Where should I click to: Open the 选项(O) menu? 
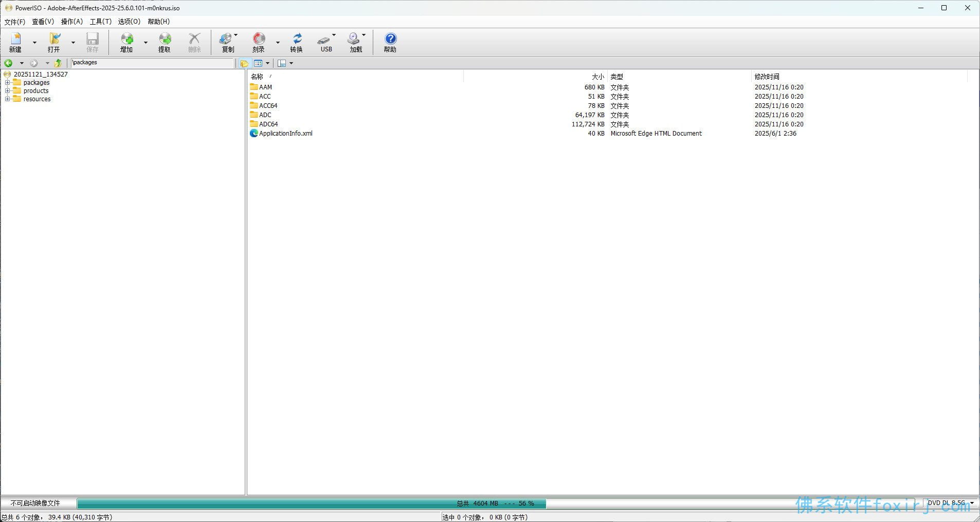pyautogui.click(x=129, y=22)
